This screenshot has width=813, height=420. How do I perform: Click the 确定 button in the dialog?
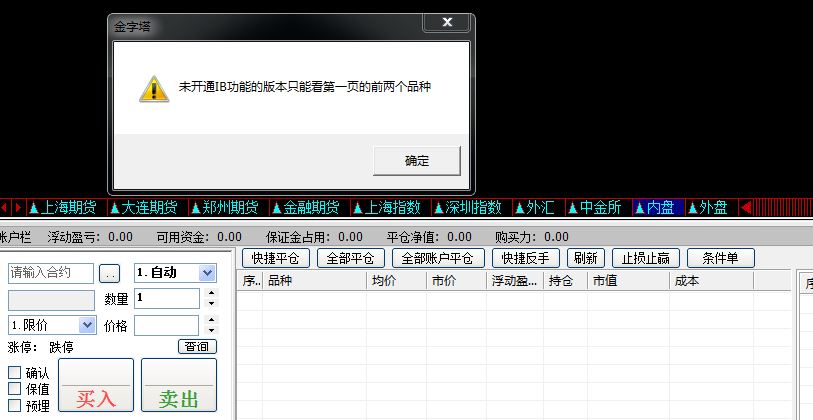(x=416, y=160)
